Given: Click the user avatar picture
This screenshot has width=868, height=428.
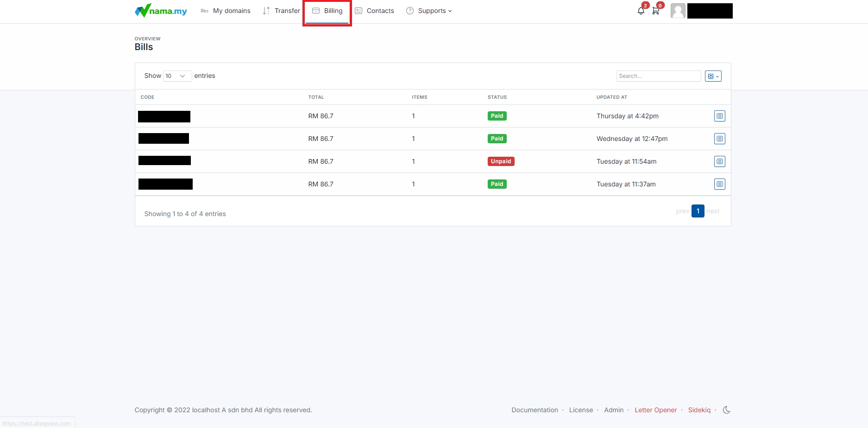Looking at the screenshot, I should pos(678,11).
